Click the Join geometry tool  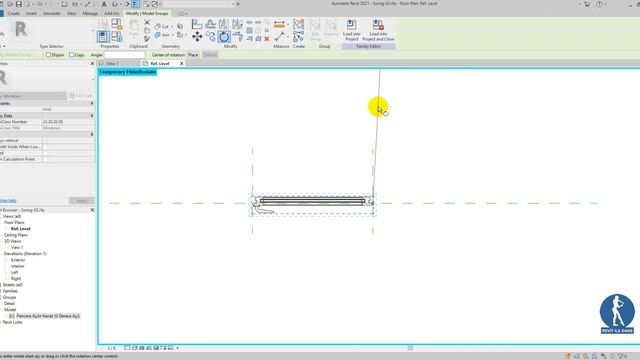tap(163, 35)
